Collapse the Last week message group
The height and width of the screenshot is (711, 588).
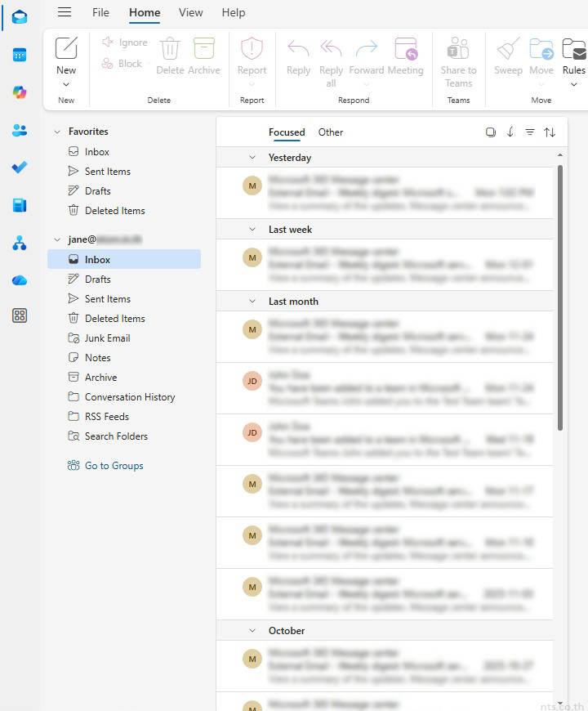[x=252, y=230]
